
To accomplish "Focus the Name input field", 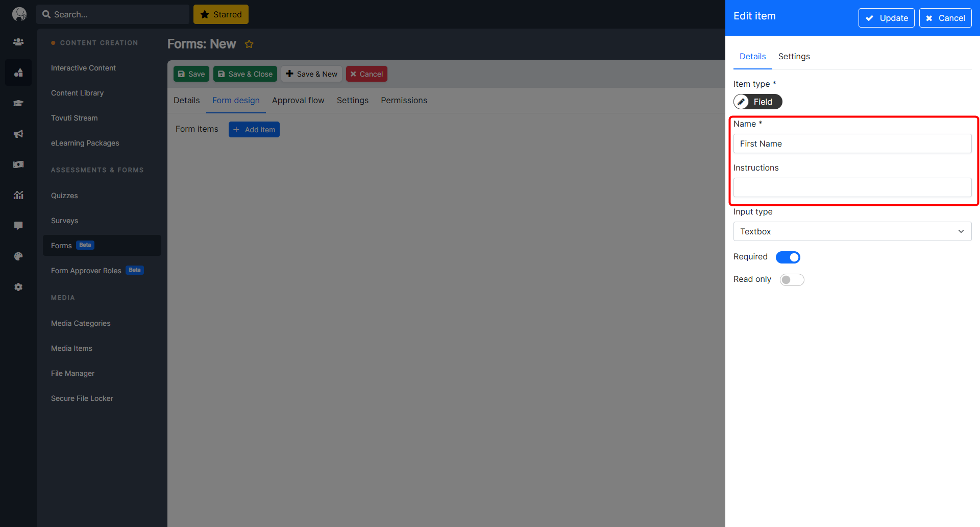I will pyautogui.click(x=852, y=143).
